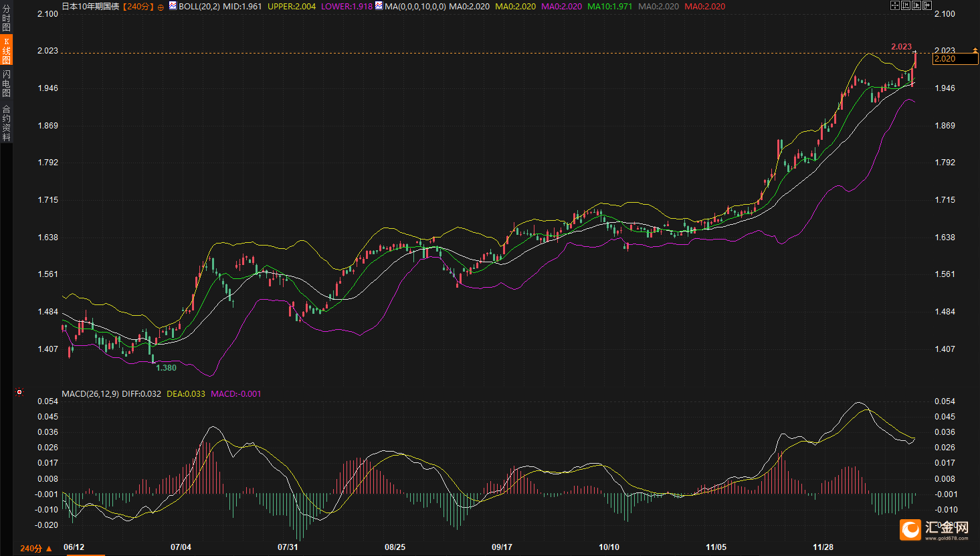Select the K线图 tab
Screen dimensions: 980x556
click(x=6, y=51)
